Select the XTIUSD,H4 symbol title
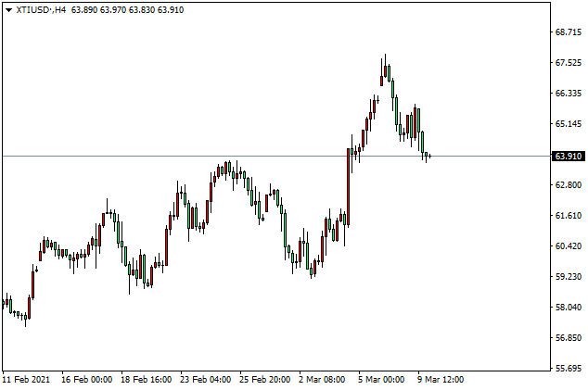The width and height of the screenshot is (588, 390). click(x=41, y=10)
